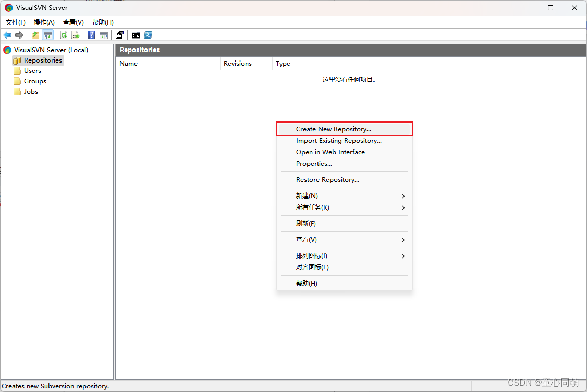This screenshot has width=587, height=392.
Task: Open the 查看(V) menu in menu bar
Action: (x=74, y=22)
